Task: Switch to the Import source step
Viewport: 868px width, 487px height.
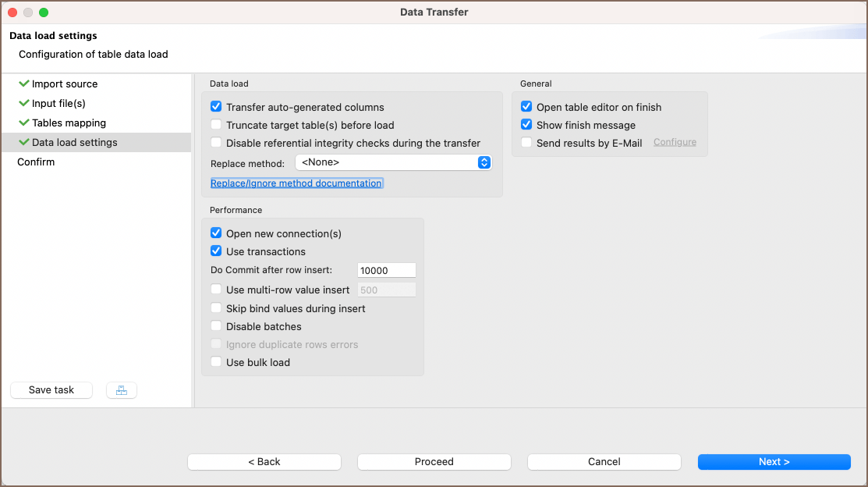Action: 64,84
